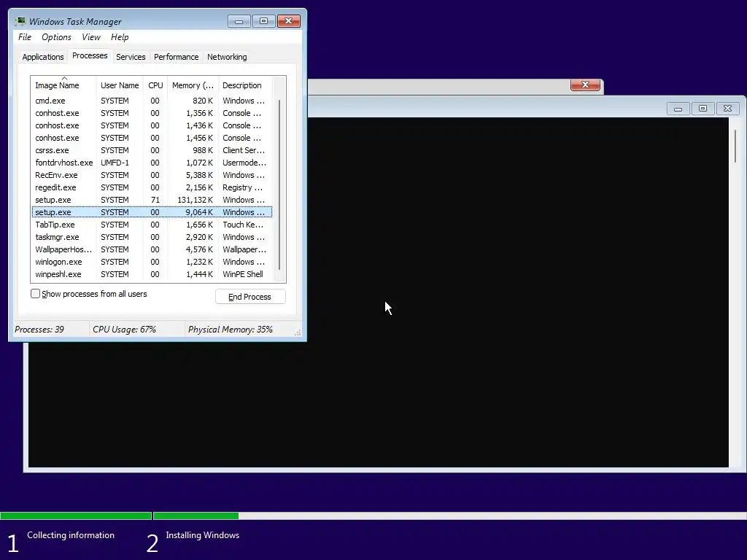Click the Installing Windows progress bar
The width and height of the screenshot is (747, 560).
(449, 516)
